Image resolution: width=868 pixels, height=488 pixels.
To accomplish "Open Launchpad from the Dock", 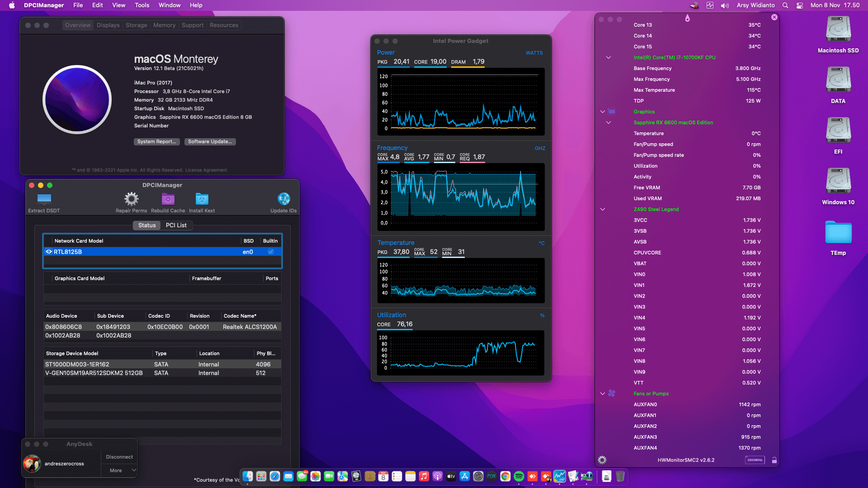I will tap(261, 476).
